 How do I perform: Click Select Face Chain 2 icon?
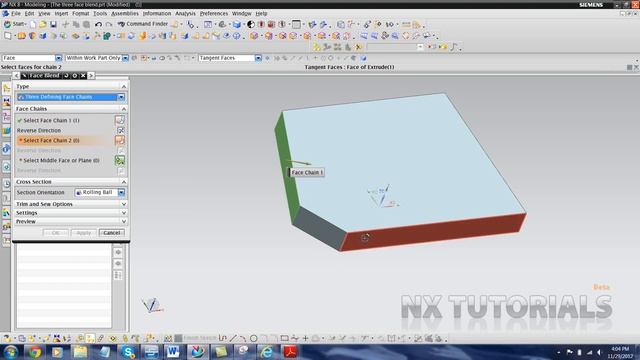120,140
